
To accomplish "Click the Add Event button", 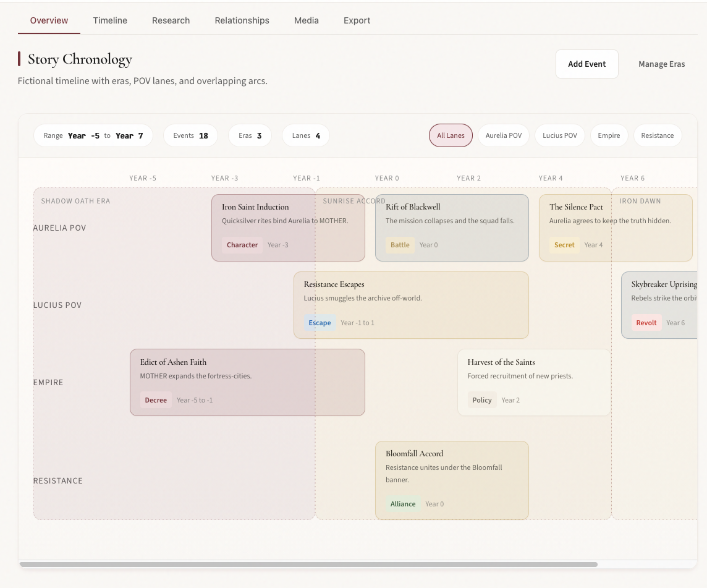I will [586, 64].
